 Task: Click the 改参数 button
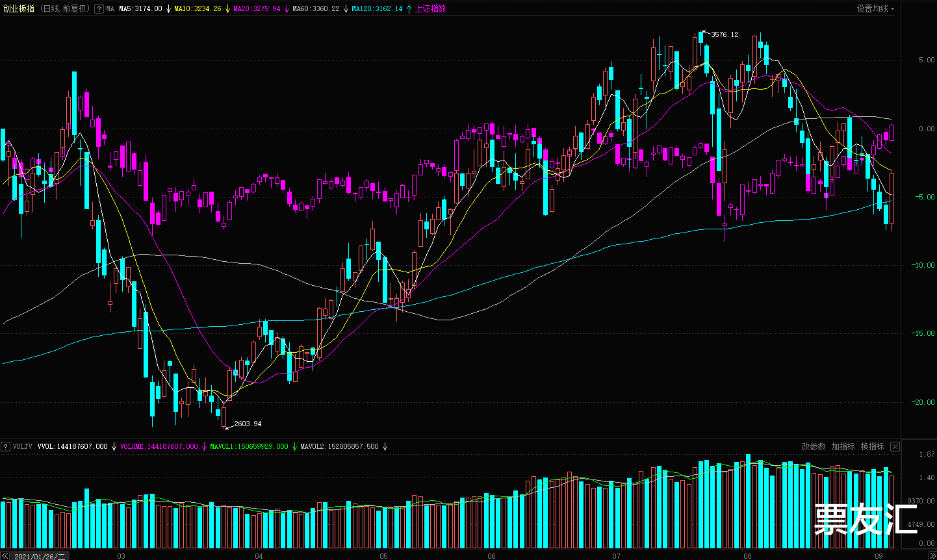814,446
